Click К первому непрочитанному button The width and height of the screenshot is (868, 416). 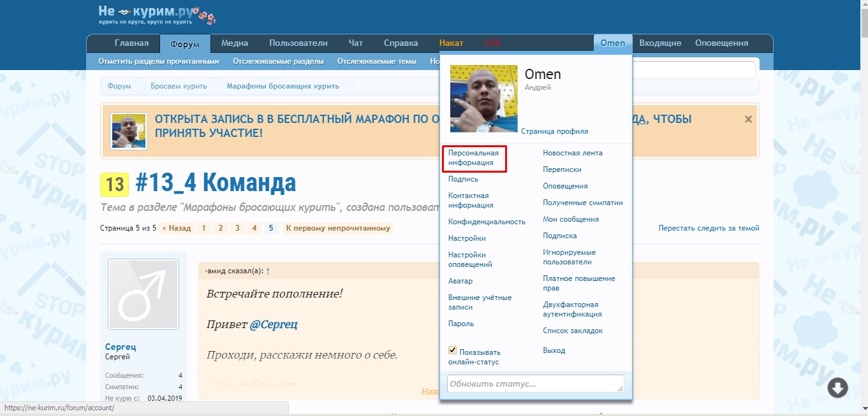[338, 228]
